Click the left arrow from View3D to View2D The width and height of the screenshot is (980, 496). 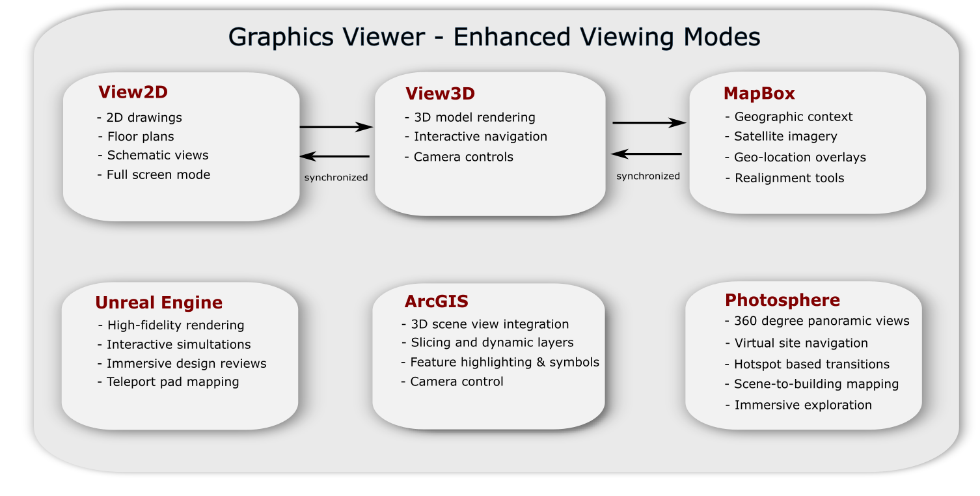coord(334,156)
